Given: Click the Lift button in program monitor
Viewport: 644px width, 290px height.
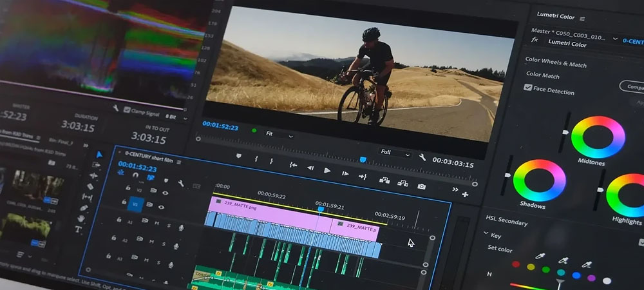Looking at the screenshot, I should (384, 181).
